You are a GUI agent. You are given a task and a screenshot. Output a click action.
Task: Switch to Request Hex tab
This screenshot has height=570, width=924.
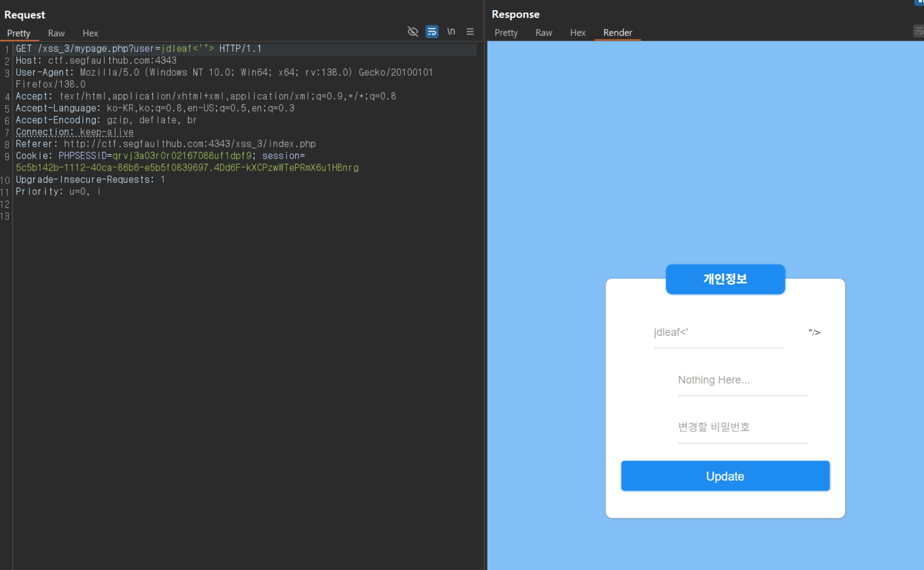(x=90, y=33)
